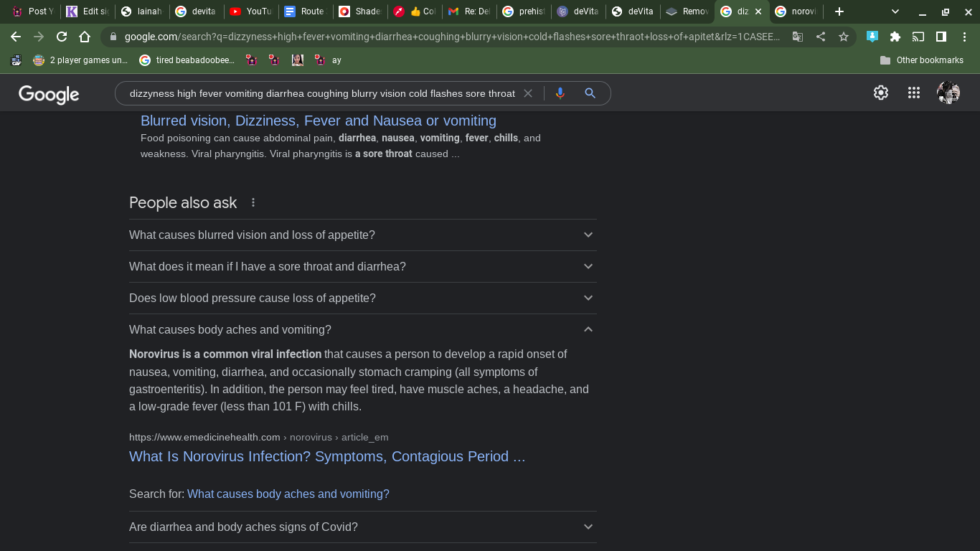The image size is (980, 551).
Task: Expand 'What causes blurred vision and loss of appetite?'
Action: (363, 235)
